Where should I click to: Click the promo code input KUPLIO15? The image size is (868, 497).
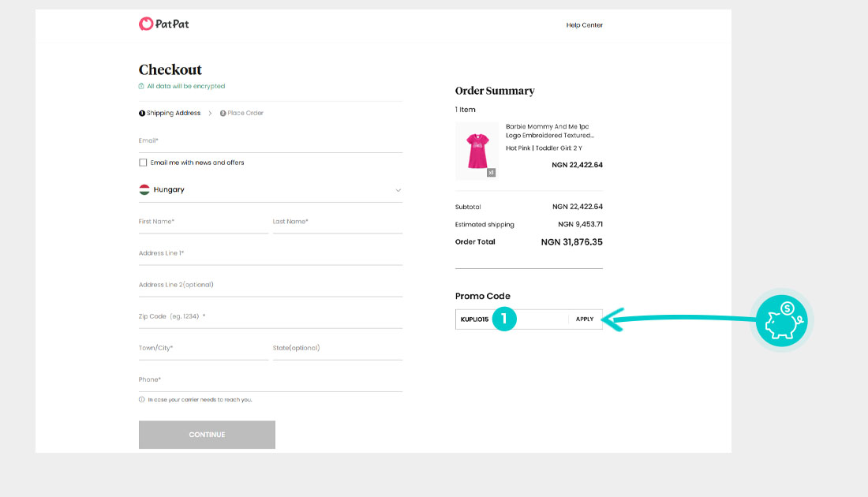[x=511, y=319]
